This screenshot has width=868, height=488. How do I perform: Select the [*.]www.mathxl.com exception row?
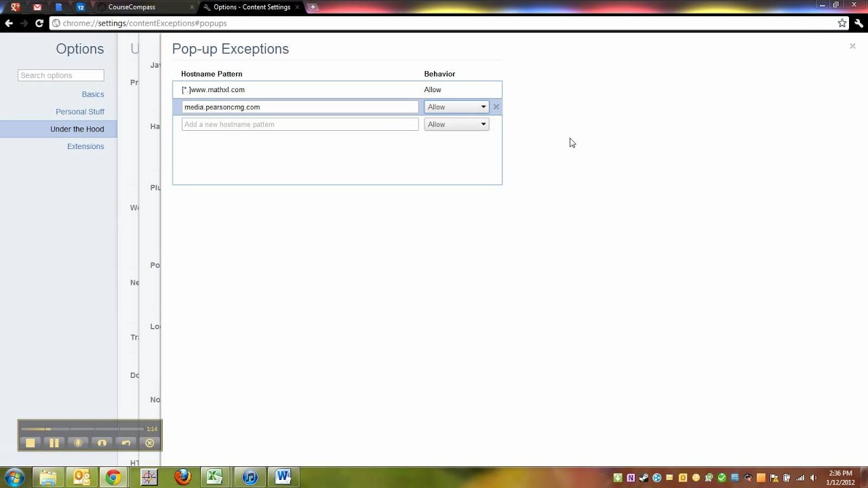click(337, 89)
